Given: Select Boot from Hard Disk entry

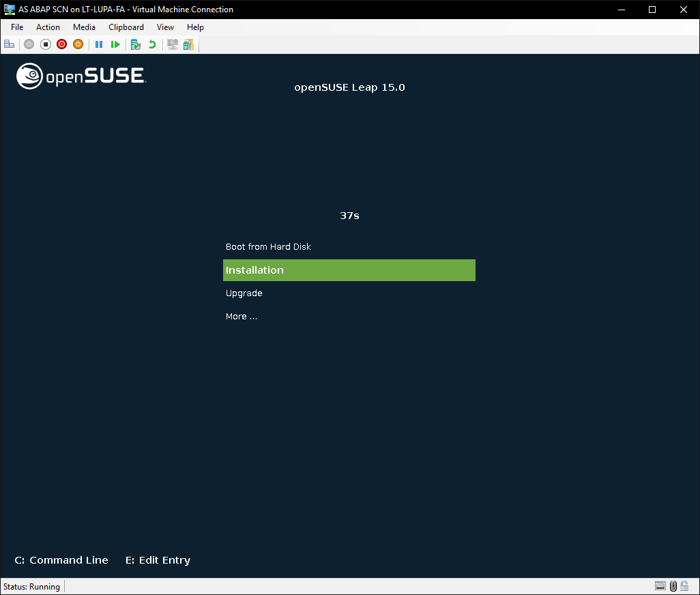Looking at the screenshot, I should pyautogui.click(x=268, y=247).
